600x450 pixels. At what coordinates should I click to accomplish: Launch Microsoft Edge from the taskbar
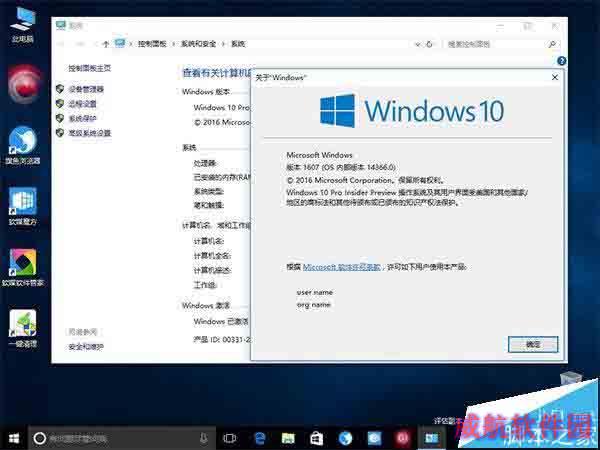(260, 438)
